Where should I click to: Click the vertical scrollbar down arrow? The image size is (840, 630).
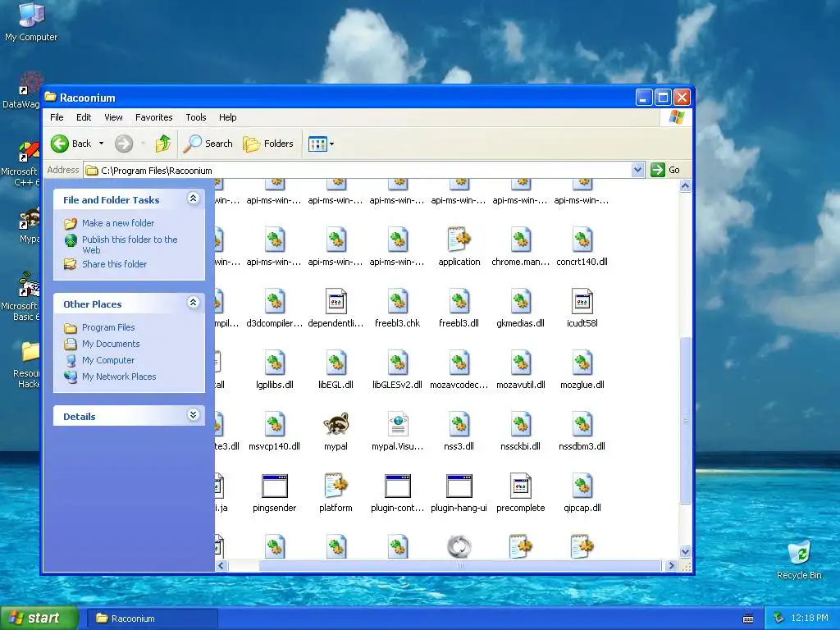tap(685, 552)
